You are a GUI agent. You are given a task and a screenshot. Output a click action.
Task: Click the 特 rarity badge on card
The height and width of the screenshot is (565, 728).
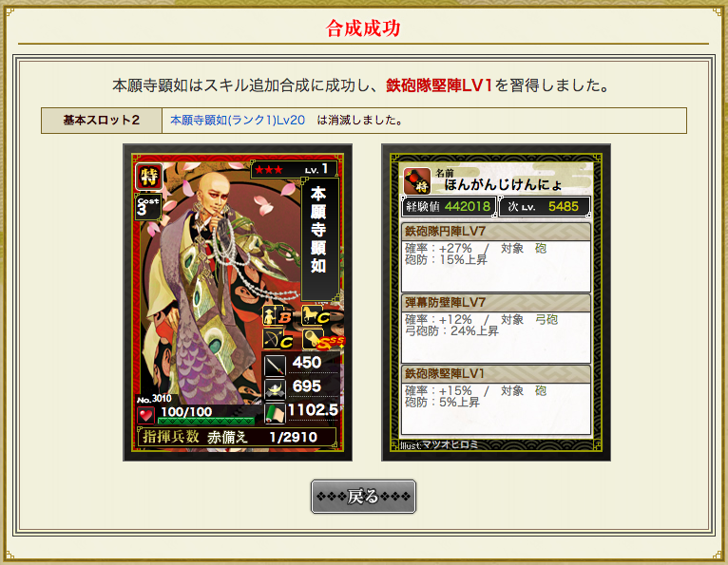tap(149, 177)
